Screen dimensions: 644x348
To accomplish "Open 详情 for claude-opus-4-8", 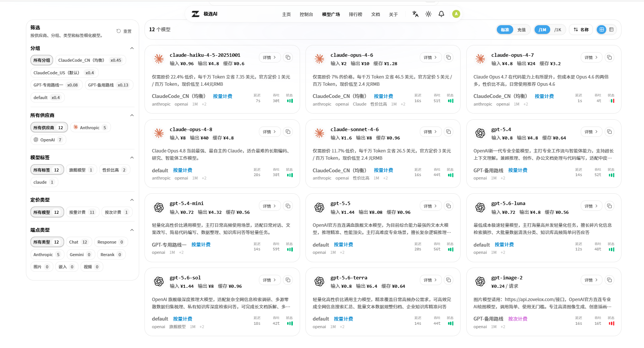I will coord(270,132).
